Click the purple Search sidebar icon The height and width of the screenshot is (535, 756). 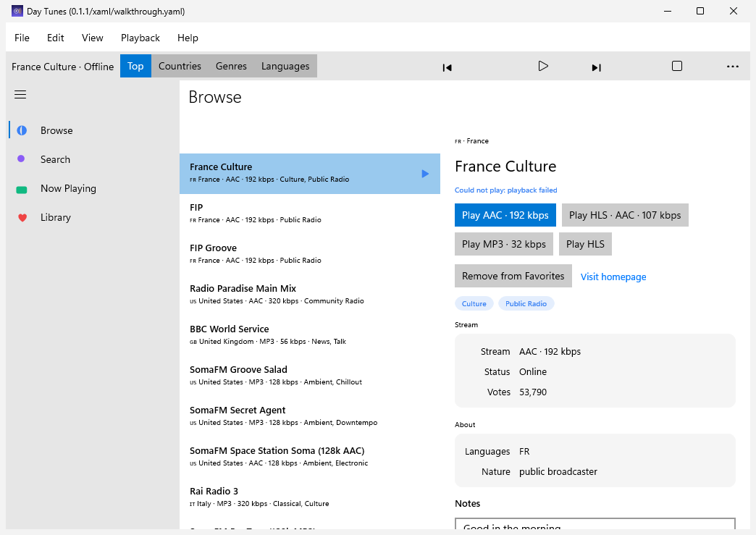tap(21, 159)
